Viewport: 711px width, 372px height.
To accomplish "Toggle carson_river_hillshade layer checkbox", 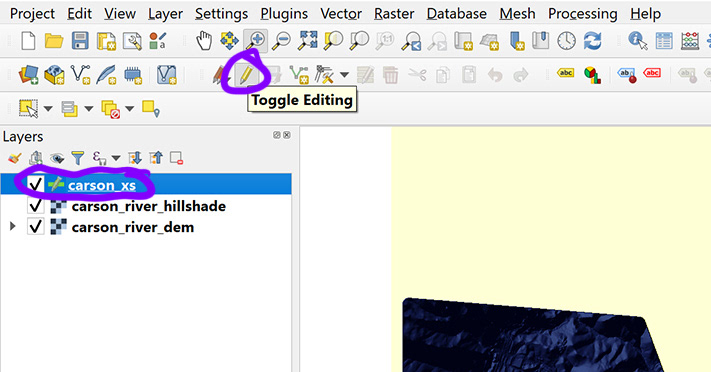I will [x=35, y=206].
